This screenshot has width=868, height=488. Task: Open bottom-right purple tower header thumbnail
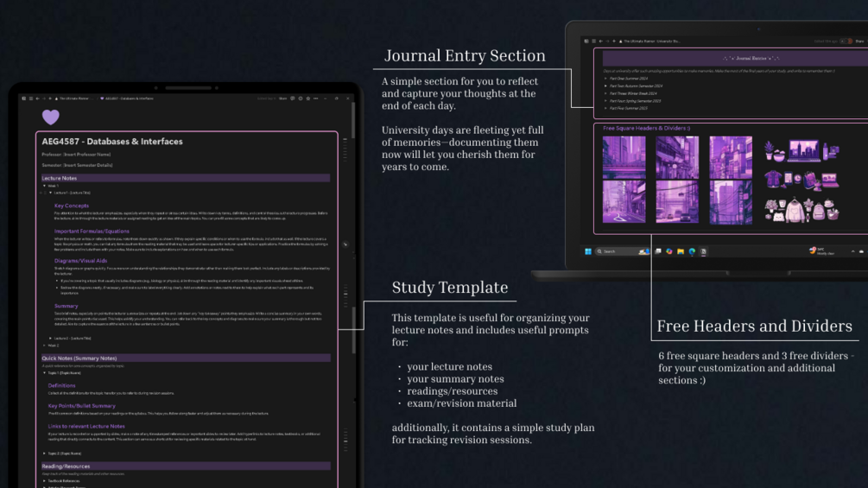point(731,202)
